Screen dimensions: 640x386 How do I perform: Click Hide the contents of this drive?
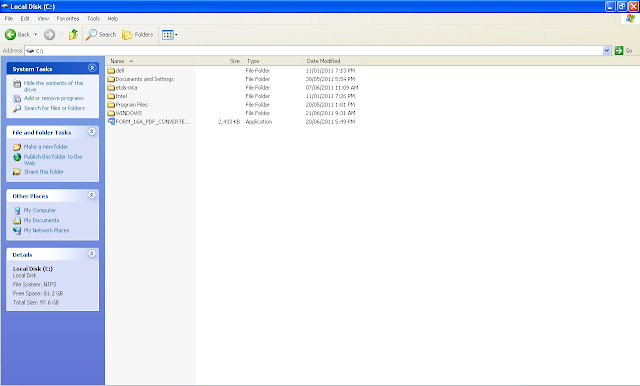(x=53, y=86)
